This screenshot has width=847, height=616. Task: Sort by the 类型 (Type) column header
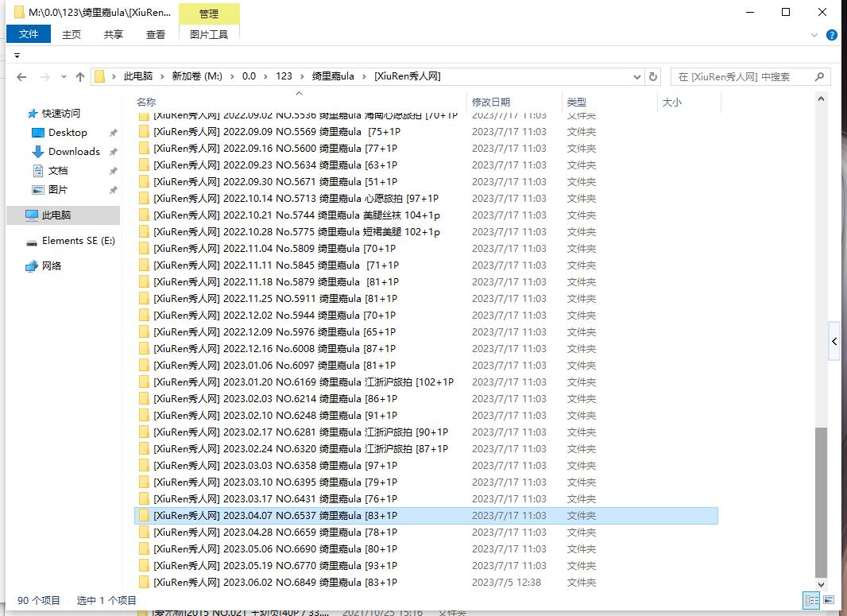pos(576,102)
